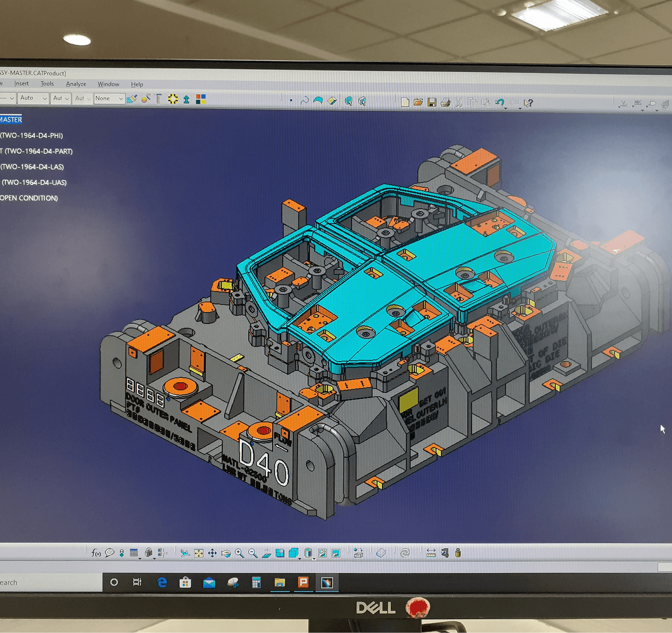The image size is (672, 633).
Task: Open the Insert menu
Action: 22,84
